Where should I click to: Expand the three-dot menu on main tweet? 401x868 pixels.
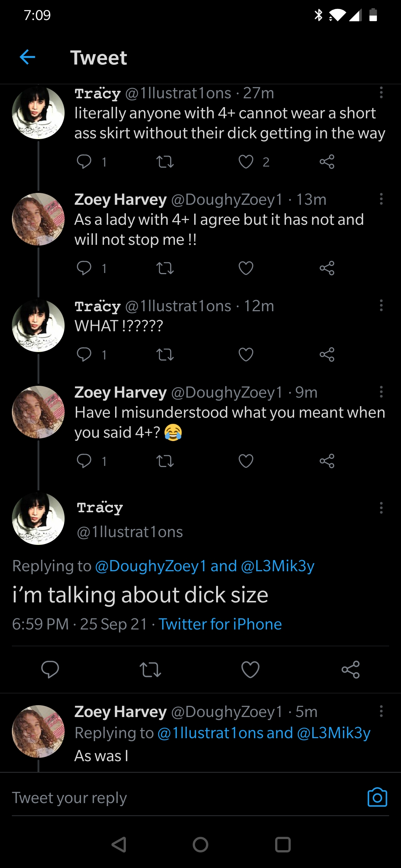[x=381, y=508]
